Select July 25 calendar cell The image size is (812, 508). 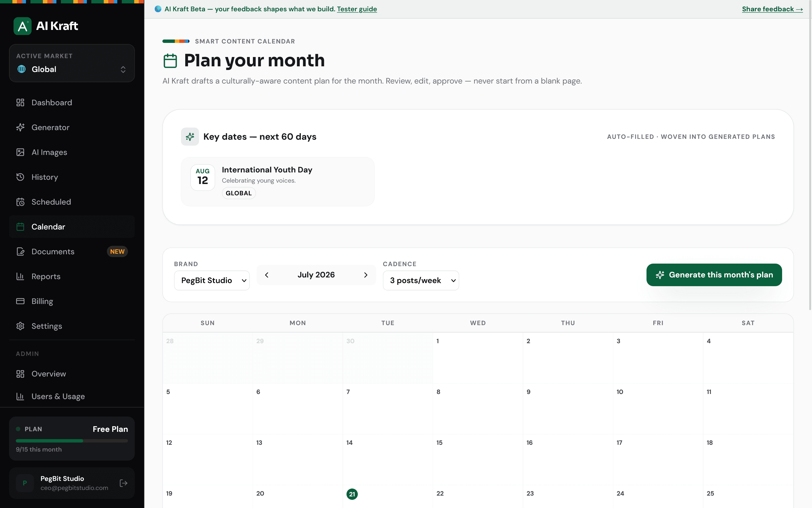tap(748, 497)
